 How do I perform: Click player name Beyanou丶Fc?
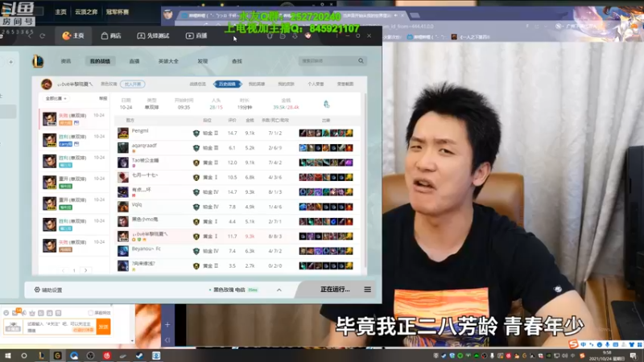147,249
